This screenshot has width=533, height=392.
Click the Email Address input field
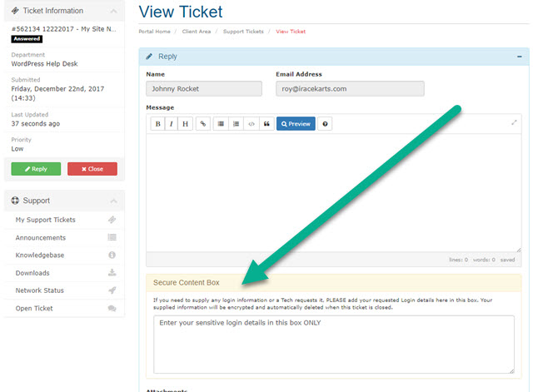click(x=350, y=89)
